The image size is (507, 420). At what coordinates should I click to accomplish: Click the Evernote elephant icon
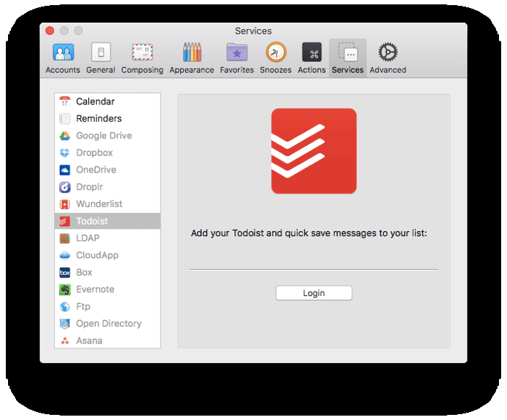click(65, 289)
